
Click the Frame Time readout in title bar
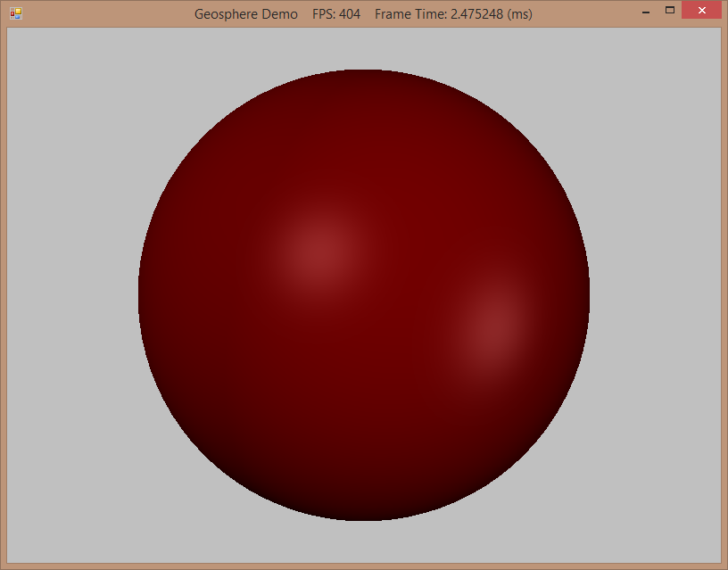[x=453, y=14]
